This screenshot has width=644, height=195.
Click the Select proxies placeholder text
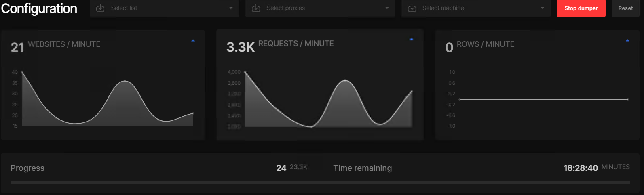pyautogui.click(x=285, y=8)
